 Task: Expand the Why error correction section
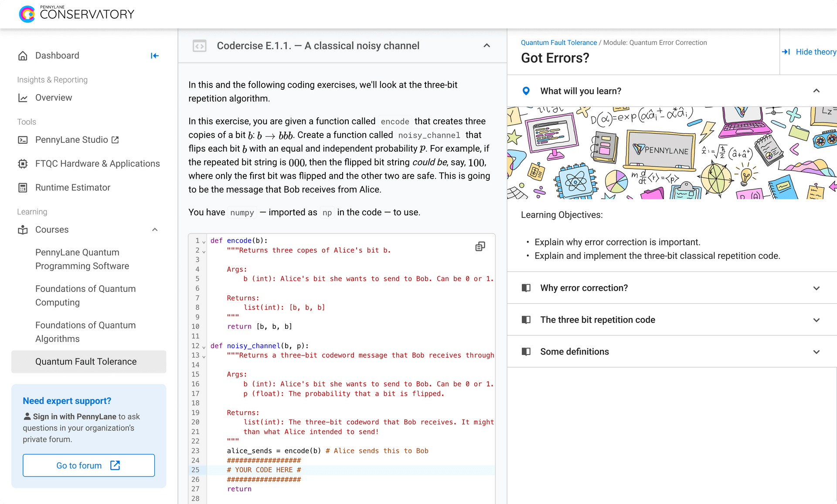pyautogui.click(x=817, y=288)
